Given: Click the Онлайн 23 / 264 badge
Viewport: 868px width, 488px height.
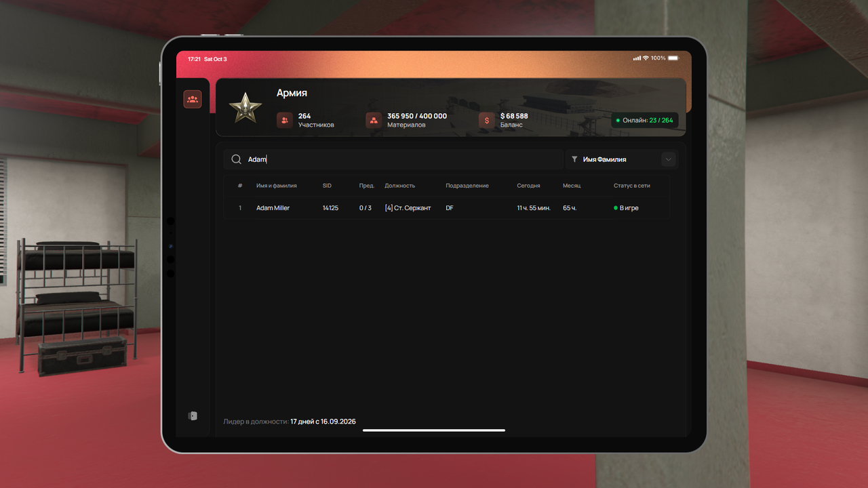Looking at the screenshot, I should point(644,120).
